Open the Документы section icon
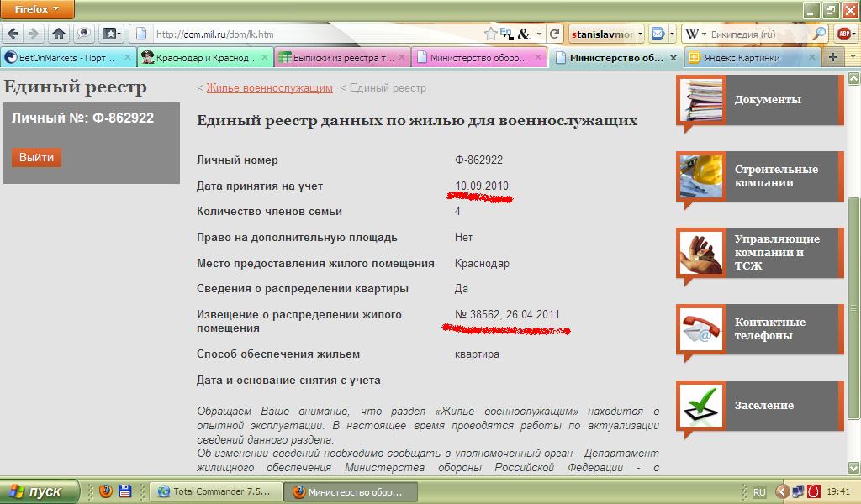Screen dimensions: 861x504 coord(700,100)
